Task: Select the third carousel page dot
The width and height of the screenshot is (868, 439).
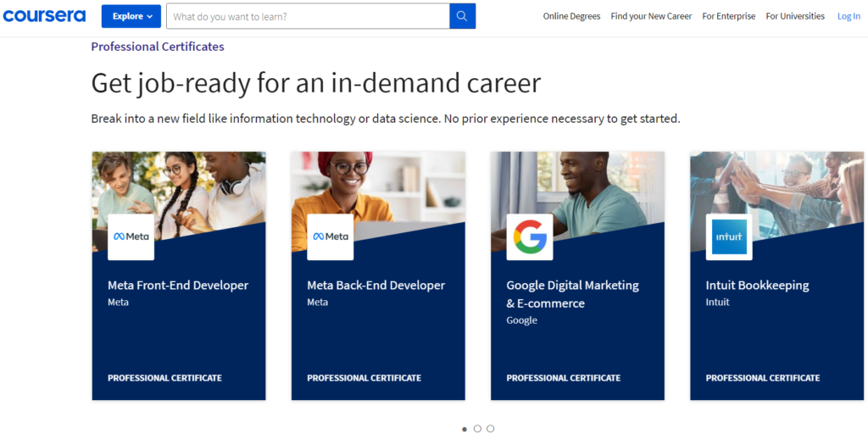Action: tap(491, 429)
